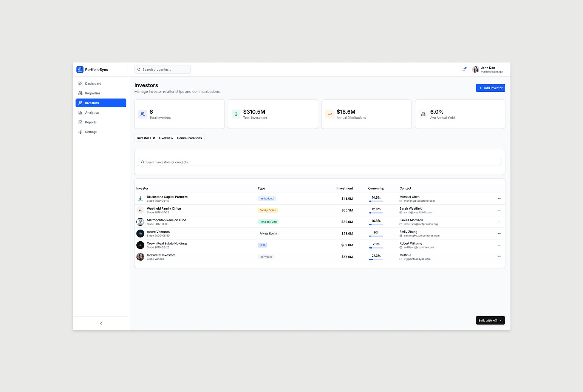The width and height of the screenshot is (583, 392).
Task: Switch to the Communications tab
Action: (x=189, y=138)
